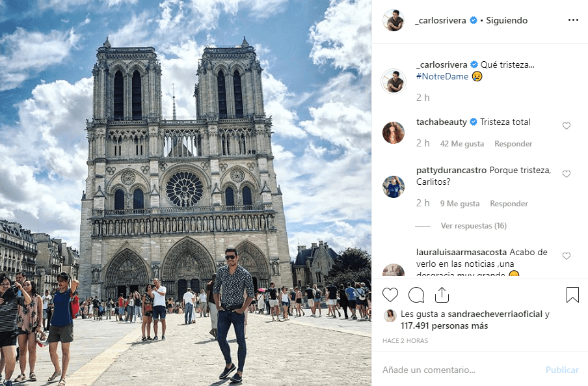588x386 pixels.
Task: Expand "Ver respuestas (16)" replies
Action: click(x=474, y=225)
